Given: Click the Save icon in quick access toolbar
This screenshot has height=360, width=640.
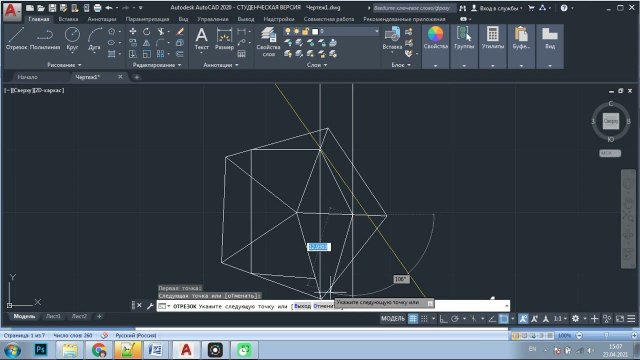Looking at the screenshot, I should point(52,8).
